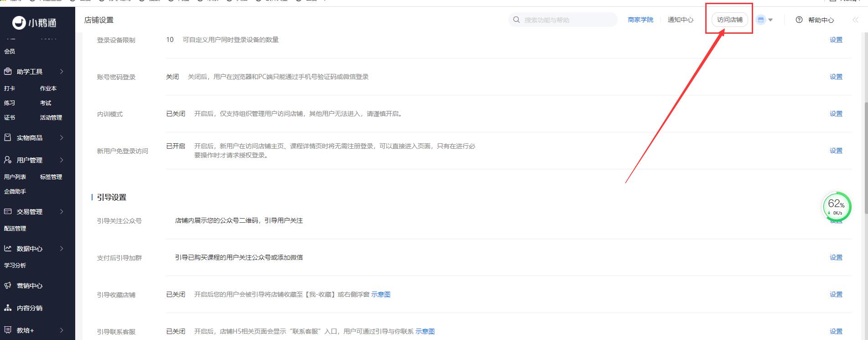Click the help center question mark icon
Screen dimensions: 868x340
pyautogui.click(x=799, y=20)
